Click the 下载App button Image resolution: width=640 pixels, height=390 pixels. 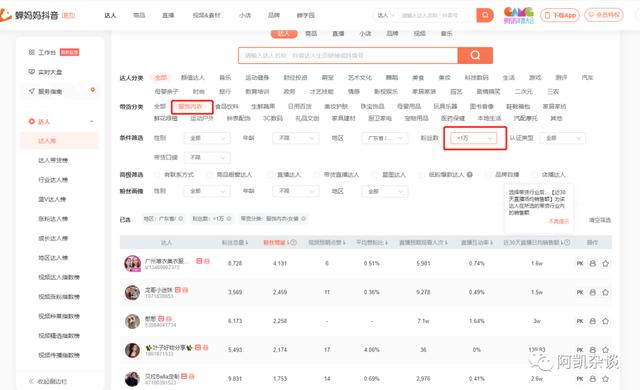[x=560, y=15]
